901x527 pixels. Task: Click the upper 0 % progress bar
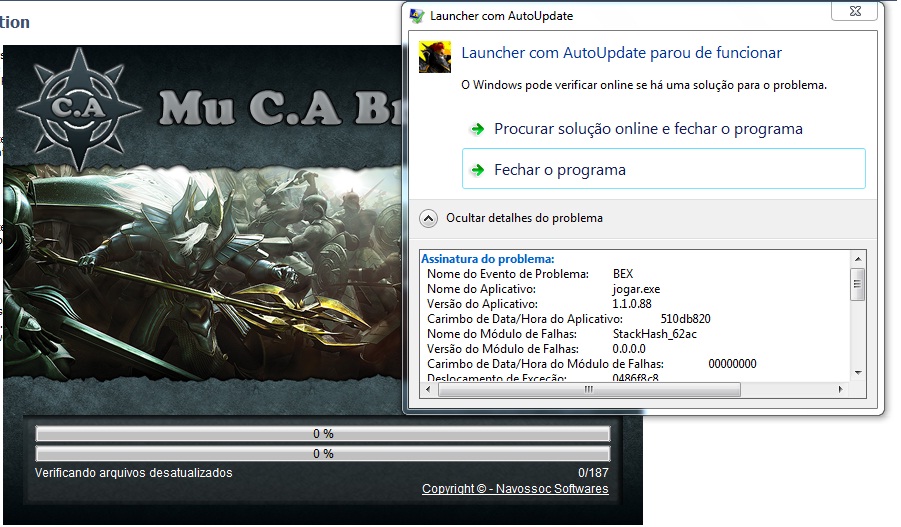322,434
